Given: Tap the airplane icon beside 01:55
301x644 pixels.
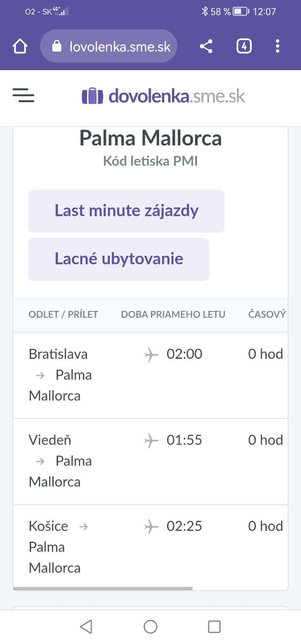Looking at the screenshot, I should click(x=151, y=441).
